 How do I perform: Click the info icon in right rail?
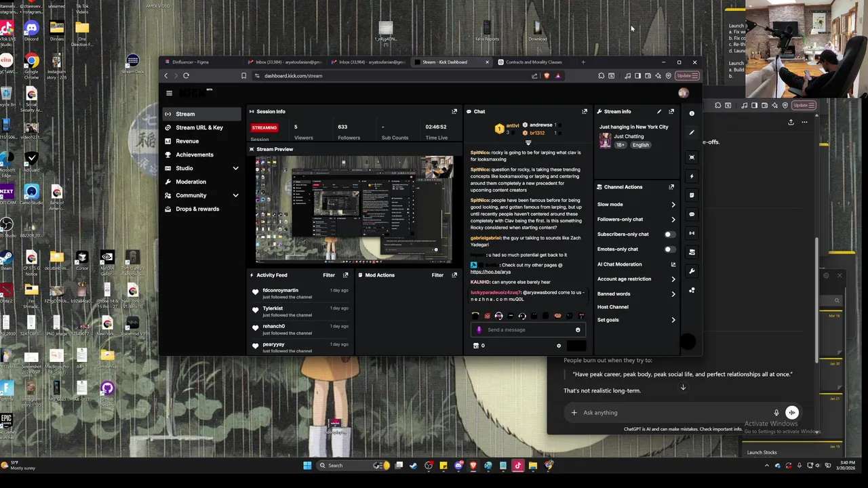[x=692, y=113]
